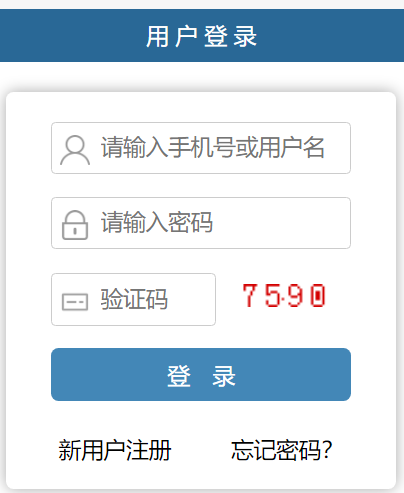The image size is (404, 493).
Task: Click the 录 character on login button
Action: 224,376
